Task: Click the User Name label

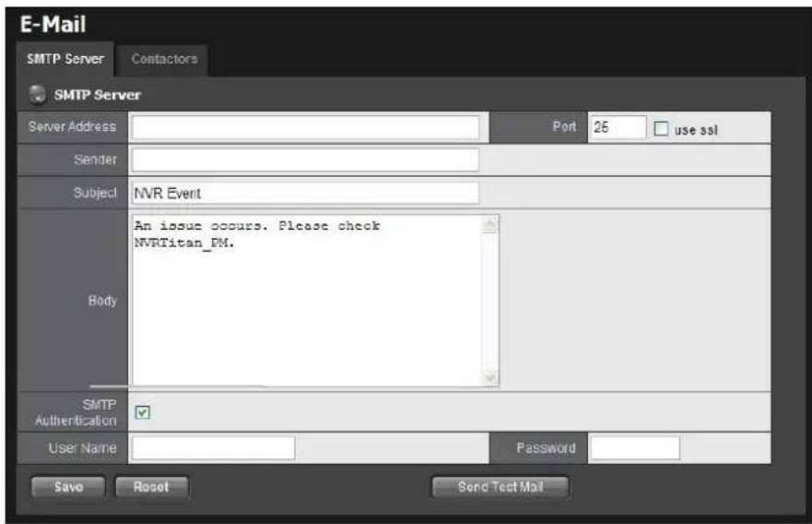Action: 82,447
